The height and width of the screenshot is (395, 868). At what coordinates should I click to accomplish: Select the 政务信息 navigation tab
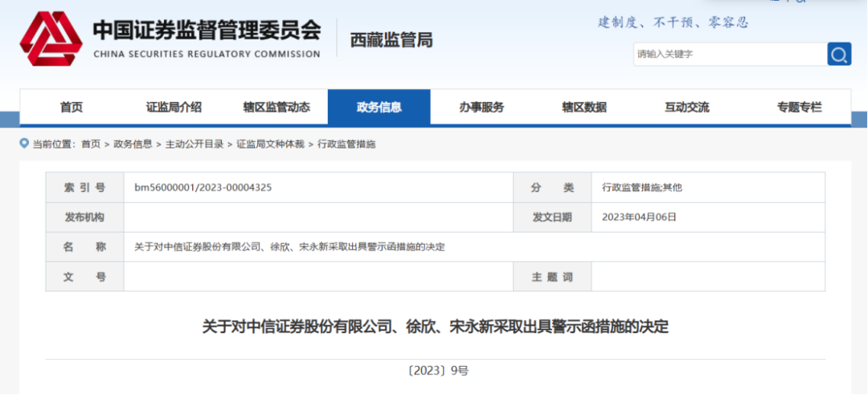379,108
